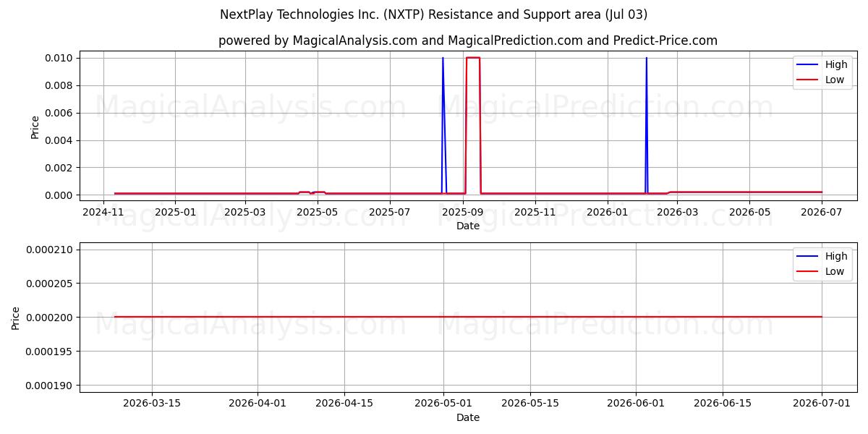Viewport: 868px width, 434px height.
Task: Click the 2025-11 date tick label
Action: [535, 212]
